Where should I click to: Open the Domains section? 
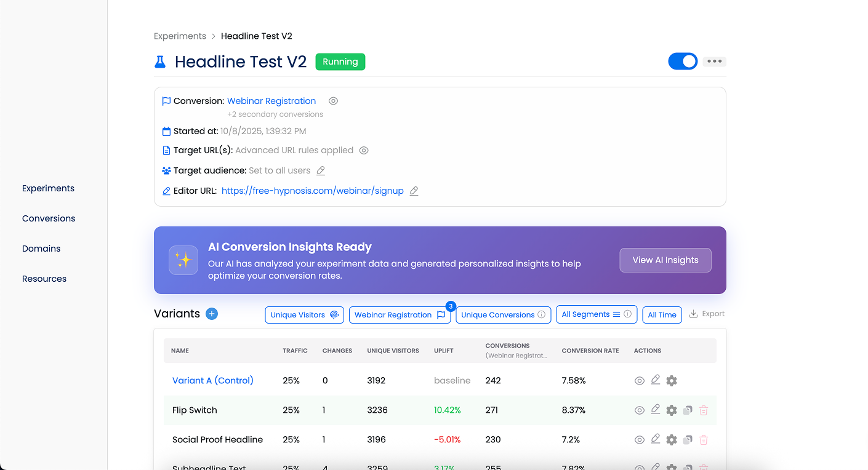[41, 248]
